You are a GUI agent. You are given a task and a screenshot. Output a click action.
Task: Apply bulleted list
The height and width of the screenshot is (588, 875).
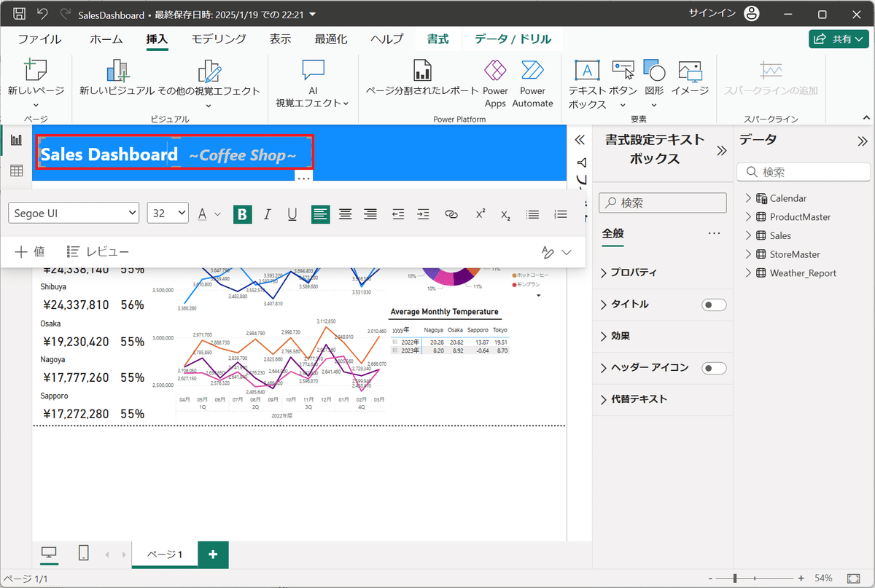click(x=533, y=213)
